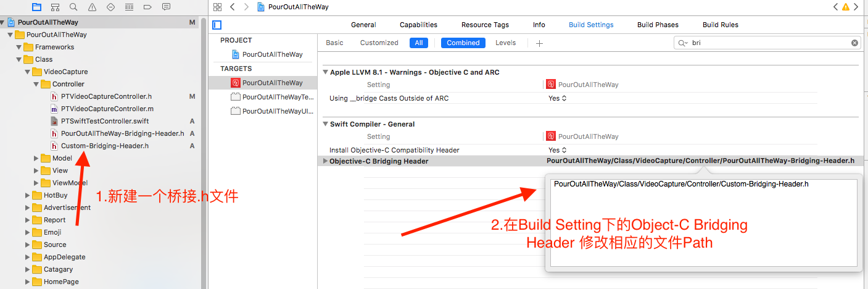Select the Combined view toggle
868x289 pixels.
[463, 43]
